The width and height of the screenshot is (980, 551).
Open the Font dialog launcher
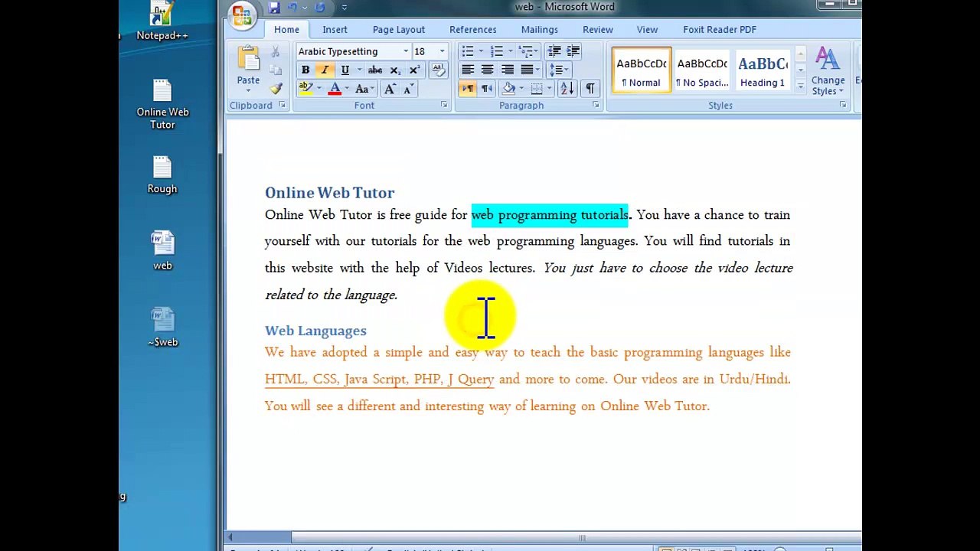[x=444, y=105]
